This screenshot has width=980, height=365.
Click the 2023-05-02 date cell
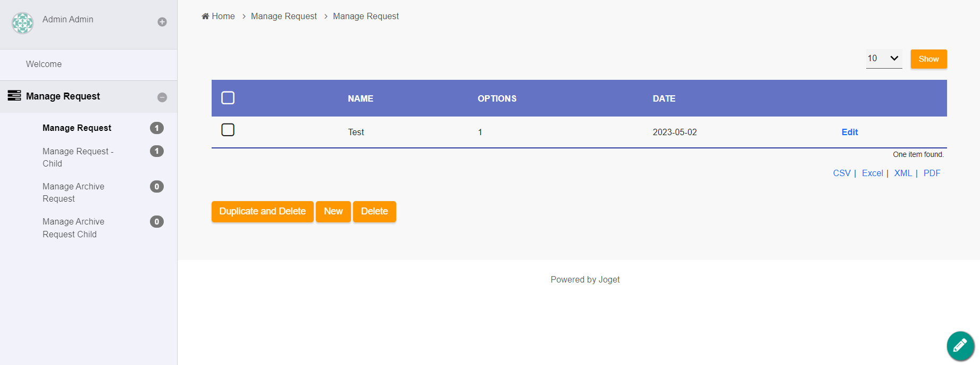[x=675, y=132]
